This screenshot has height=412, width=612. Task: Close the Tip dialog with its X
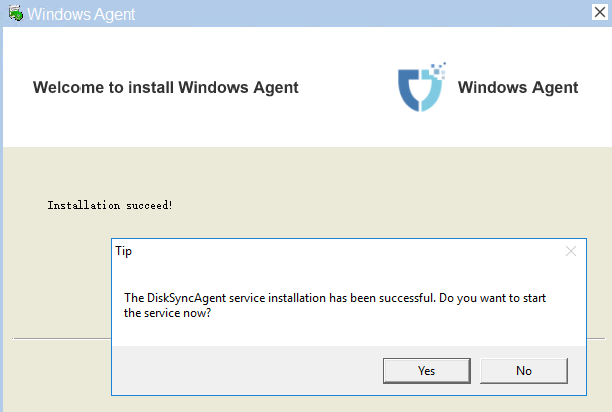[x=571, y=251]
